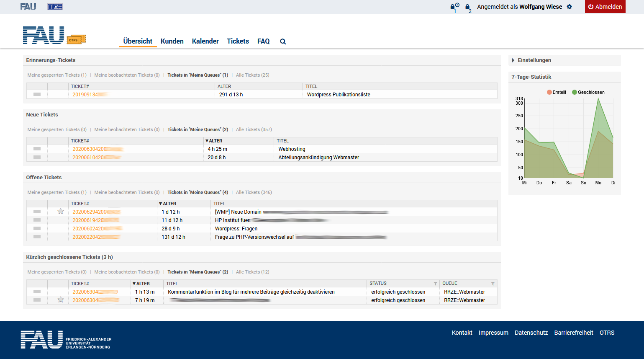Open the Kalender menu

coord(205,41)
